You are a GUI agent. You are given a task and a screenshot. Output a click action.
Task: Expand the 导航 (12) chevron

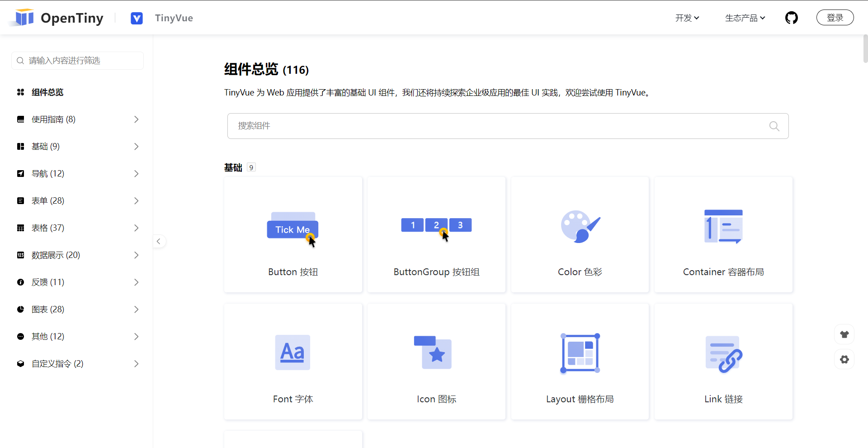point(136,174)
